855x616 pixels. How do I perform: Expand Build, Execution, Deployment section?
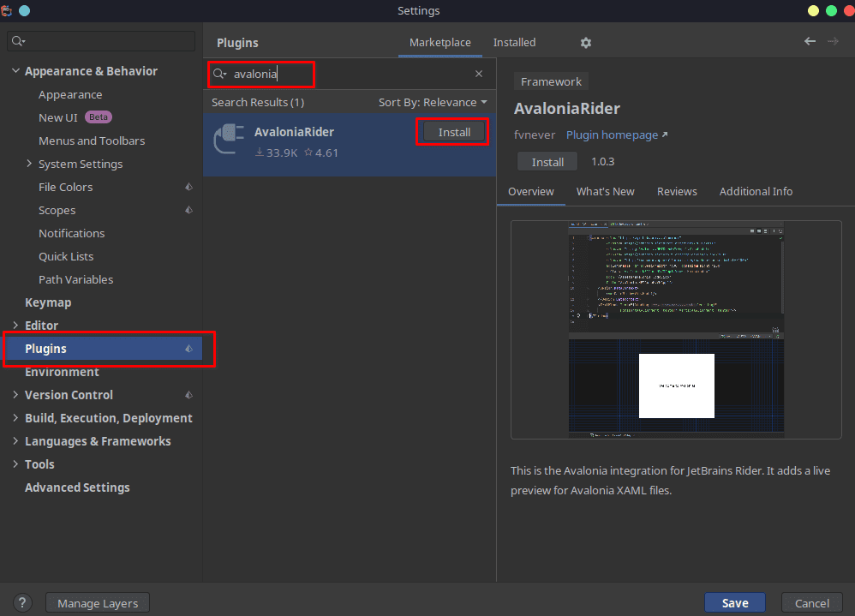point(15,417)
